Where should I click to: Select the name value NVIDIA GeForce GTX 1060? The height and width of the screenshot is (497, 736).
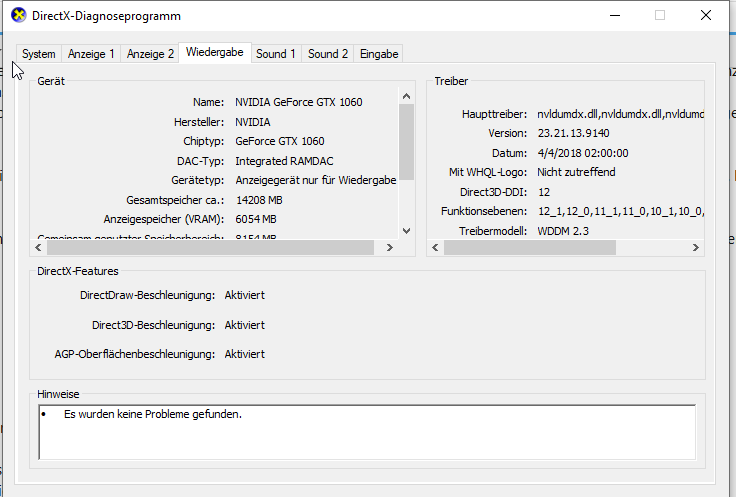point(299,102)
